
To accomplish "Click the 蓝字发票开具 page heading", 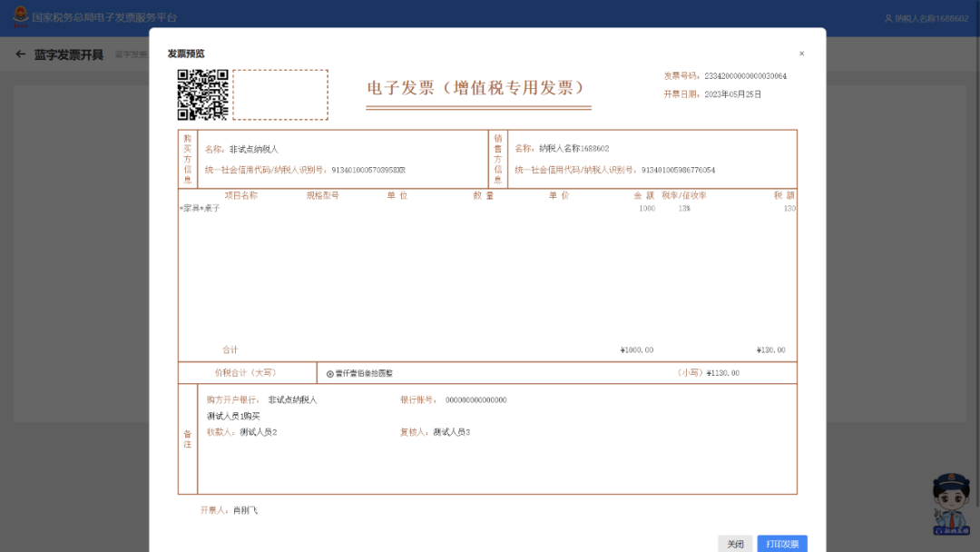I will click(x=69, y=55).
